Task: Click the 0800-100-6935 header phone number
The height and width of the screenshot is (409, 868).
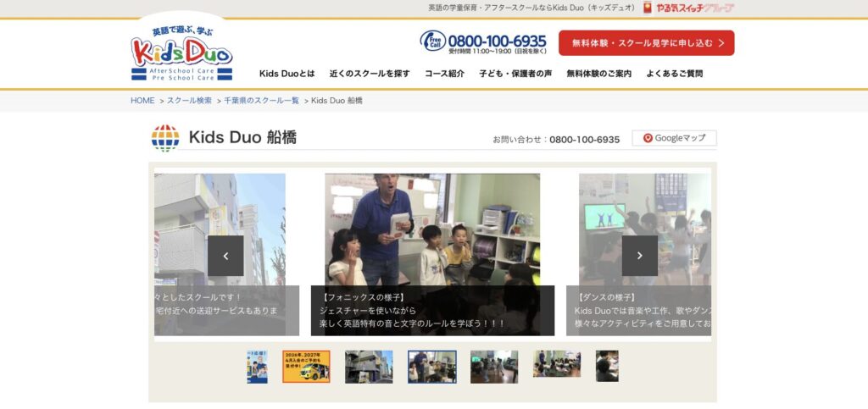Action: pyautogui.click(x=497, y=41)
